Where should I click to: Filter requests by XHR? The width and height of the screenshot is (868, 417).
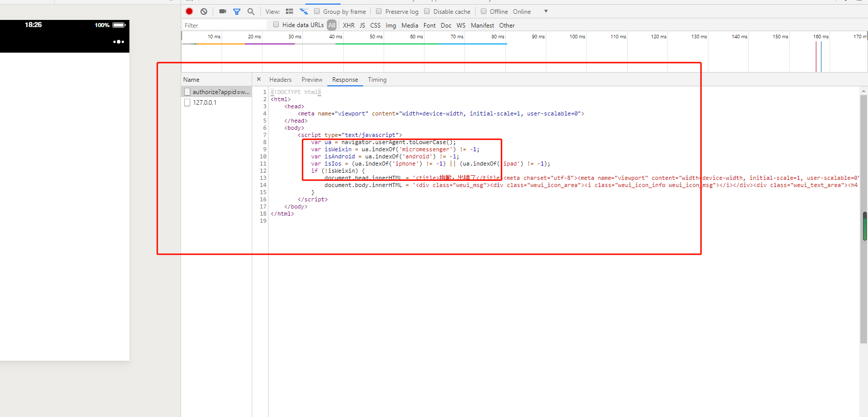pyautogui.click(x=349, y=25)
